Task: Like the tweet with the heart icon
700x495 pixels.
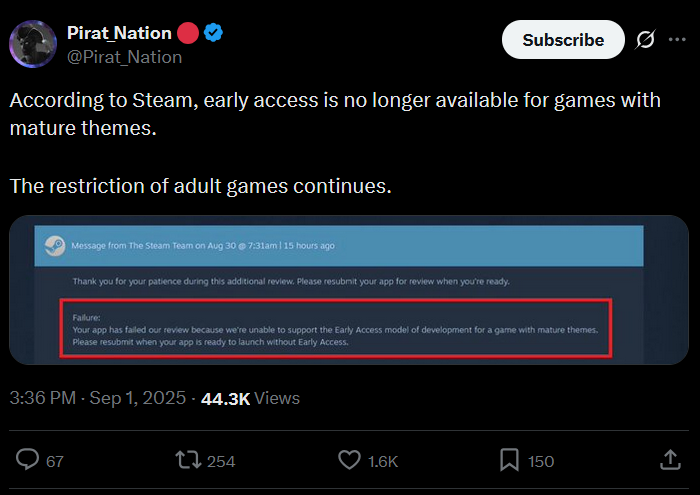Action: click(349, 460)
